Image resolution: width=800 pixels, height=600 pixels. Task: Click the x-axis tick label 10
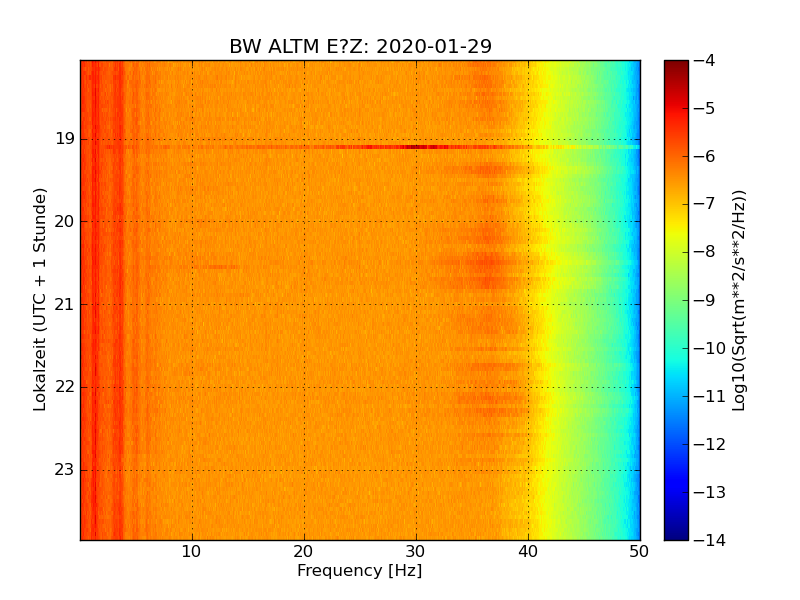coord(192,552)
